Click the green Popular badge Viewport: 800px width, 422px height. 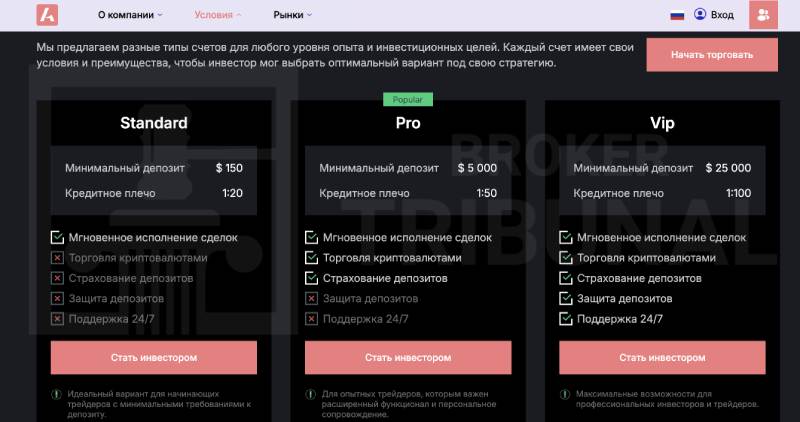pos(408,100)
